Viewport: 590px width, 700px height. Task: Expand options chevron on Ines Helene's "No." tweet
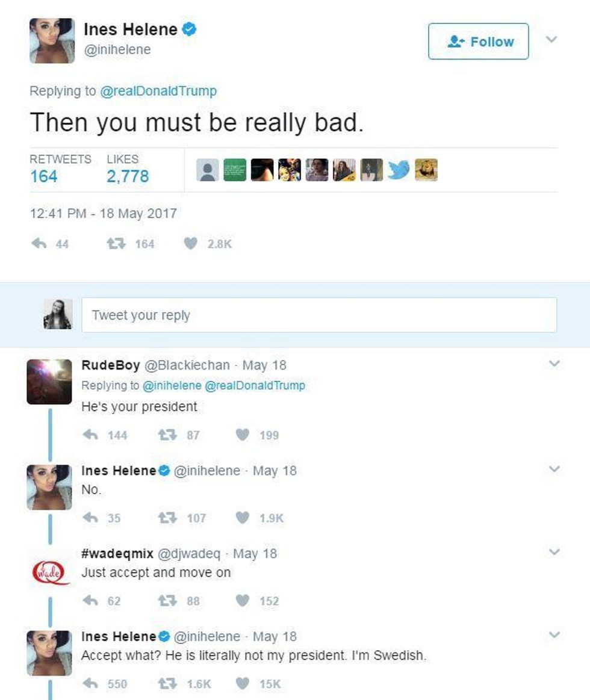(554, 469)
